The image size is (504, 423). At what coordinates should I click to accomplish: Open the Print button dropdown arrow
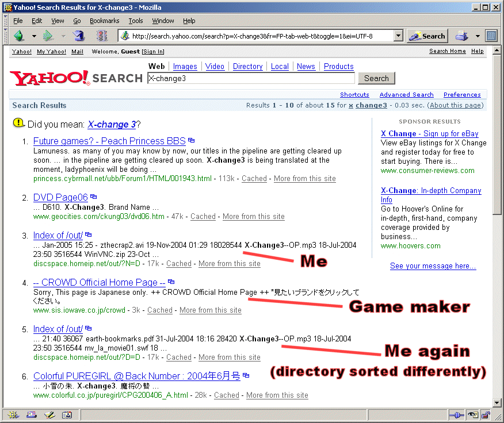478,36
